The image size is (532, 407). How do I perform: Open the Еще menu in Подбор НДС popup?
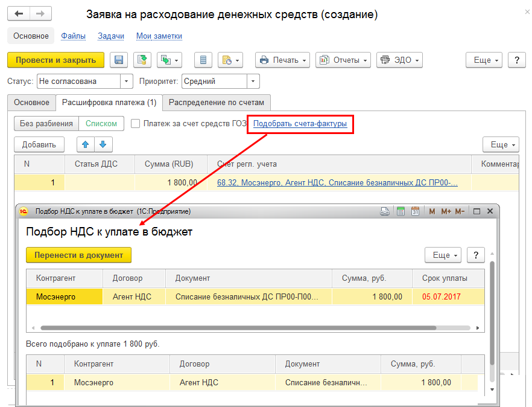coord(443,255)
